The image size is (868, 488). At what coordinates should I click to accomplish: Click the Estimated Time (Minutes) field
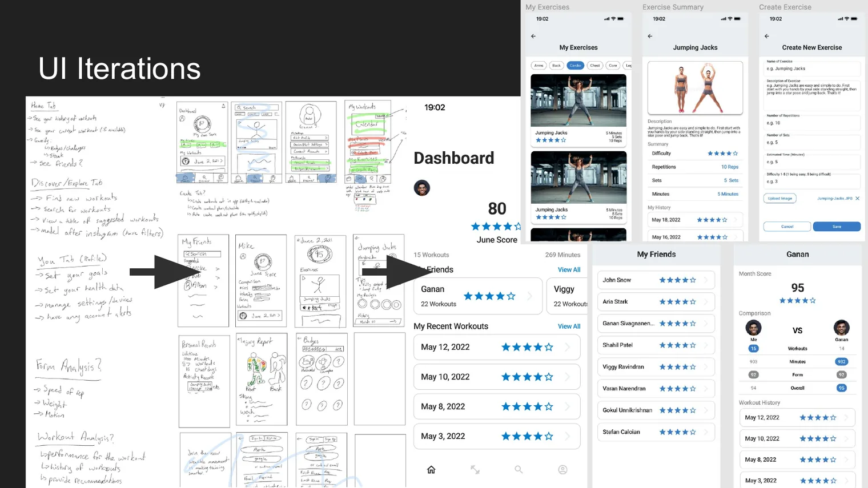click(812, 162)
